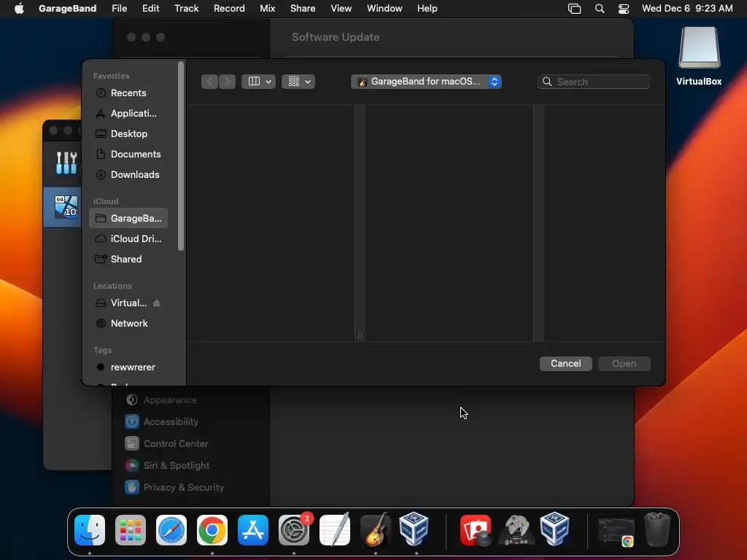This screenshot has height=560, width=747.
Task: Select the rewwrerer tag
Action: pos(128,367)
